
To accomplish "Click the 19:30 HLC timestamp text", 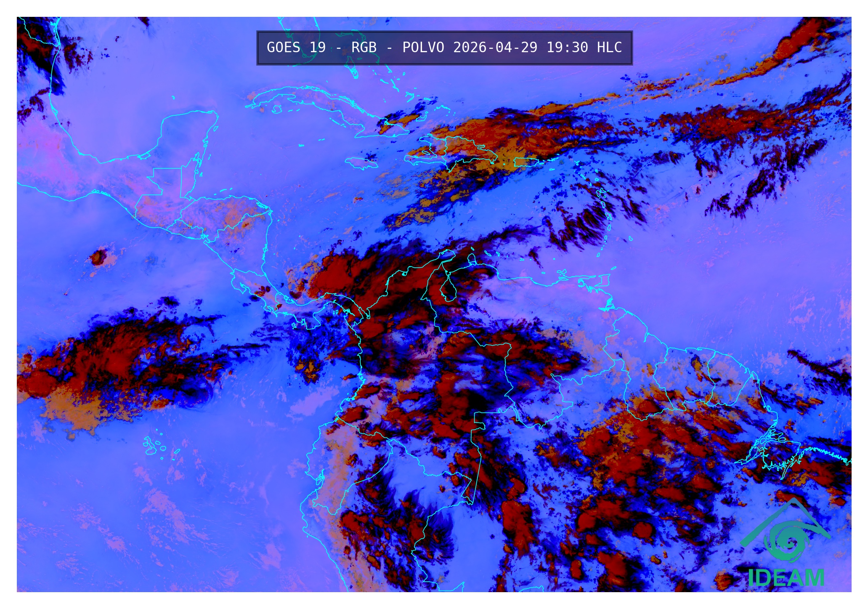I will click(x=584, y=48).
